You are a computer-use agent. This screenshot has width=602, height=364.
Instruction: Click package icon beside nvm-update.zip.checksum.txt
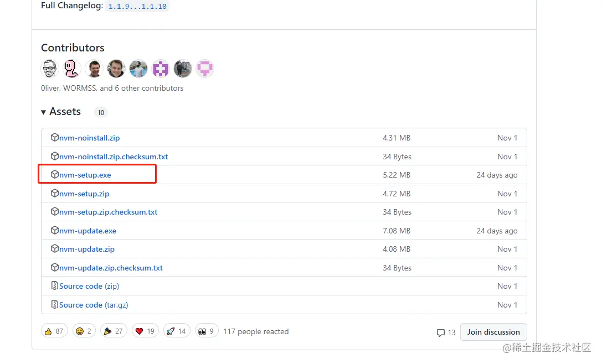click(x=54, y=267)
